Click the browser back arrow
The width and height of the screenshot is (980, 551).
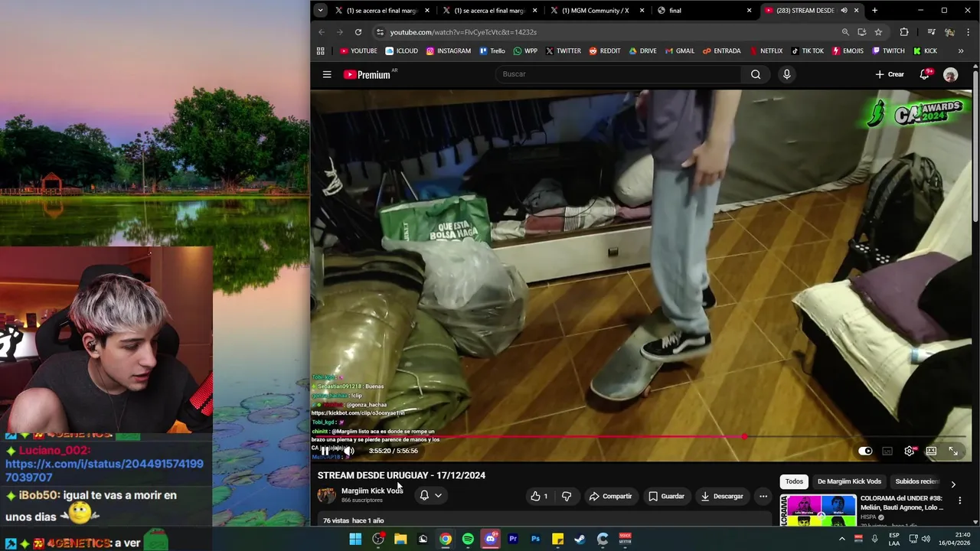[x=322, y=32]
